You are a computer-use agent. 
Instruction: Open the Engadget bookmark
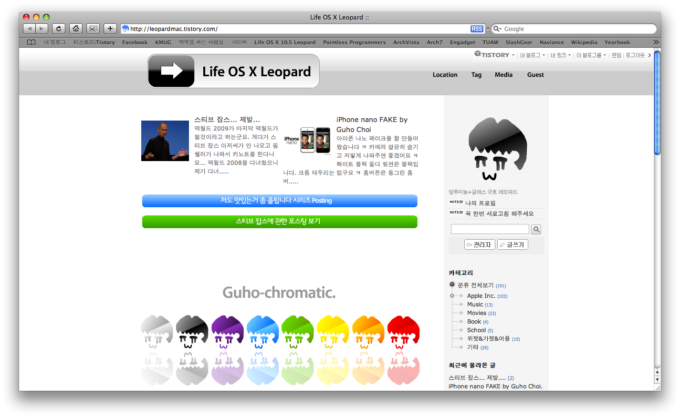pyautogui.click(x=462, y=42)
